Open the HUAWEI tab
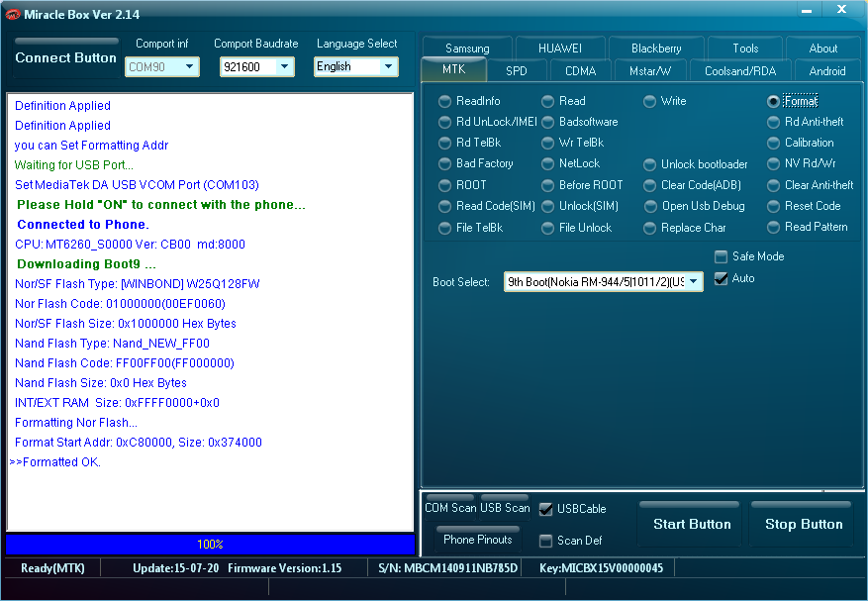 tap(560, 49)
